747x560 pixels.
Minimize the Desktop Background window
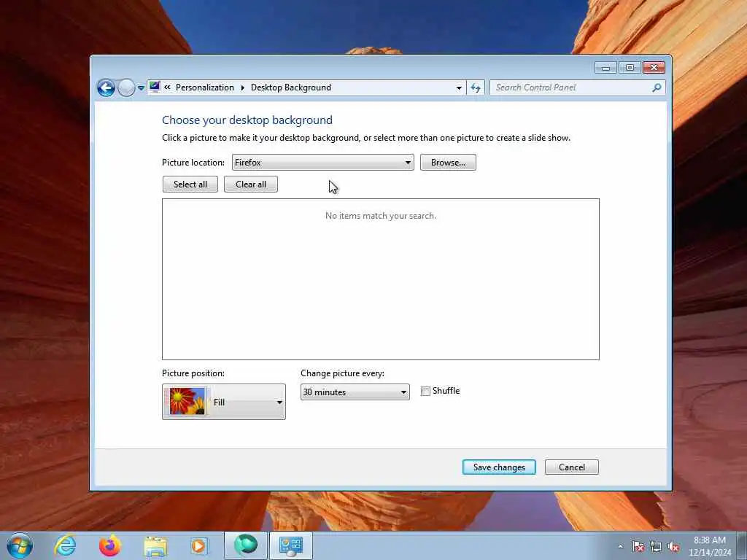click(x=605, y=68)
